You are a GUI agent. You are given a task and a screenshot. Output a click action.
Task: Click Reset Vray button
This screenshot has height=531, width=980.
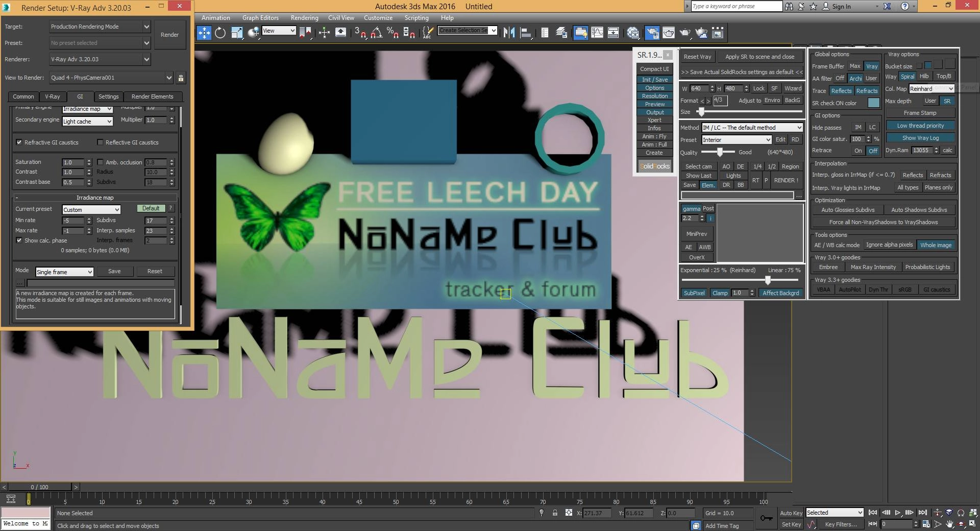[x=697, y=57]
